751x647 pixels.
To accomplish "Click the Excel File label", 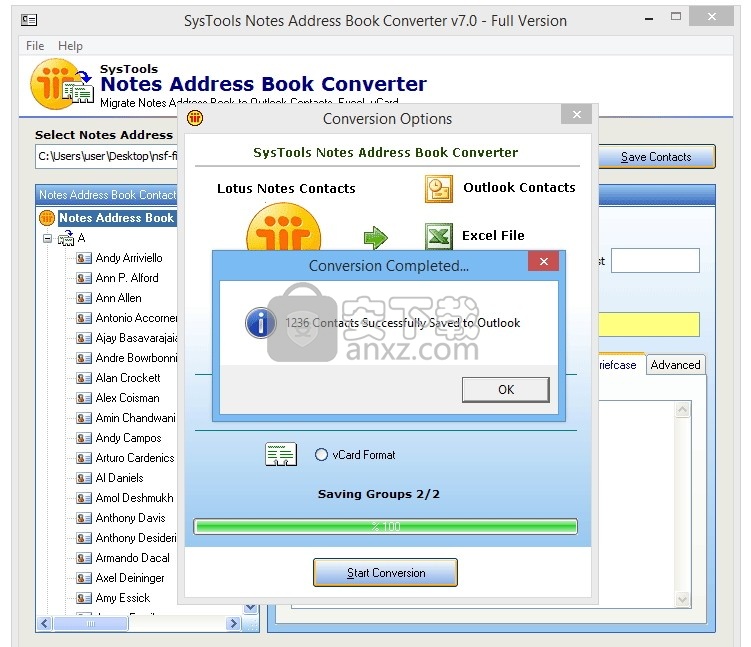I will pos(493,236).
